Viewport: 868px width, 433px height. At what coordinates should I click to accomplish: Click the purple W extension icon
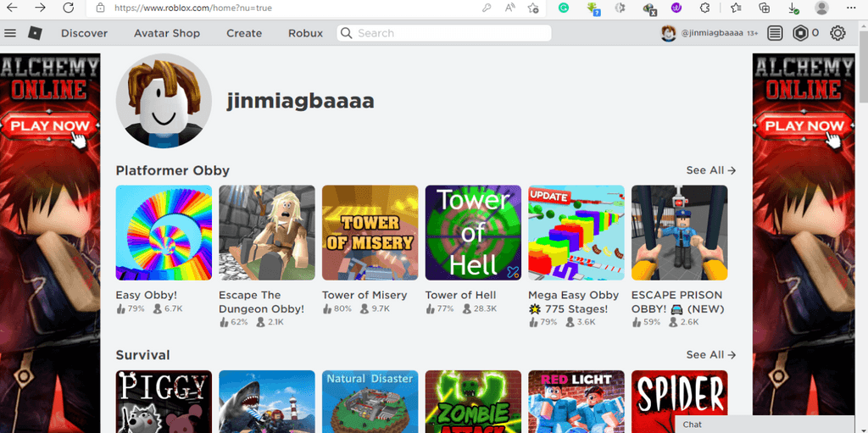676,8
